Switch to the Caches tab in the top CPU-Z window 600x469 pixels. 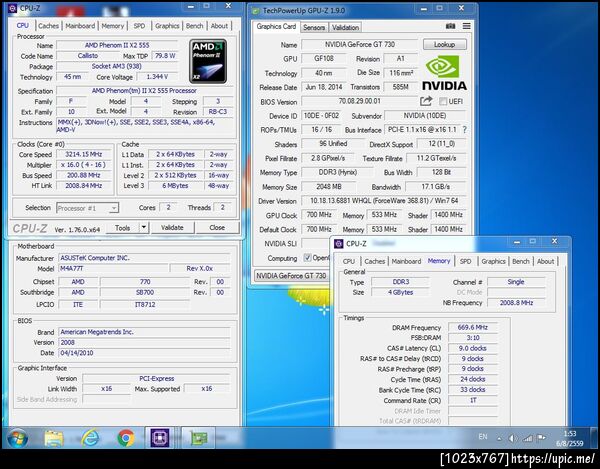pos(49,26)
